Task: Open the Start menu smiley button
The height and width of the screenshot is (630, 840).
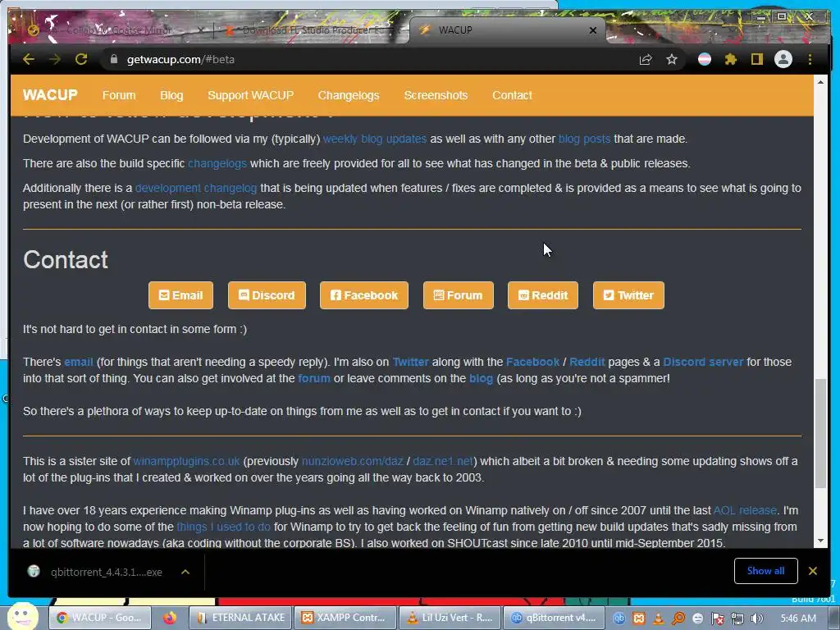Action: coord(22,616)
